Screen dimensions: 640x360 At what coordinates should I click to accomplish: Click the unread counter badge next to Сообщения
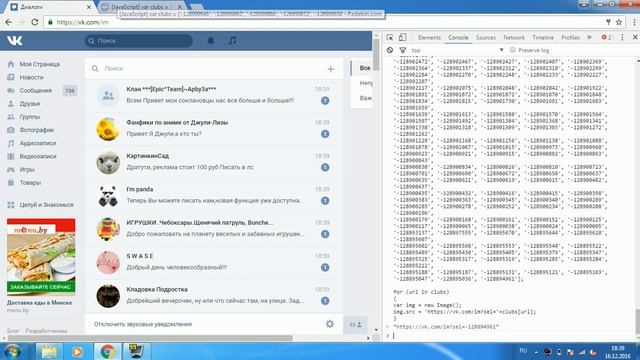tap(70, 91)
